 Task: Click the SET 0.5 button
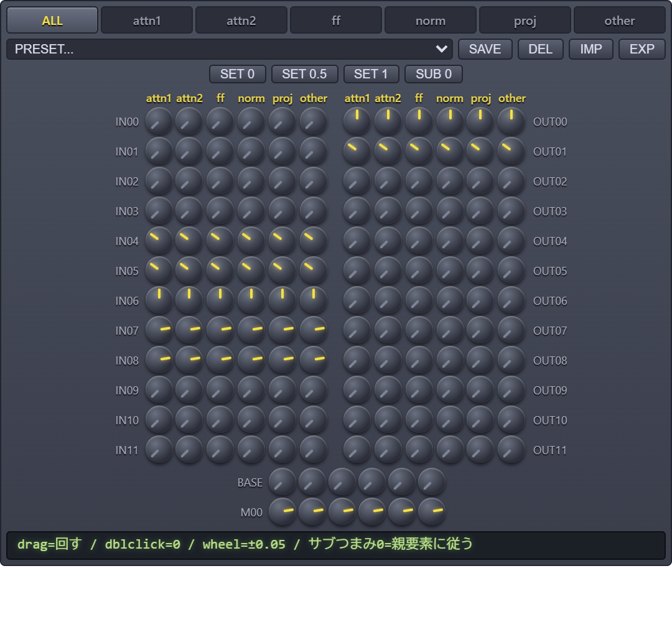click(x=305, y=74)
